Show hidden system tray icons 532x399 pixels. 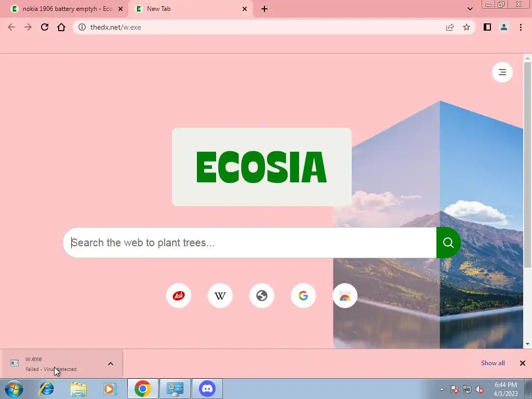pos(442,389)
